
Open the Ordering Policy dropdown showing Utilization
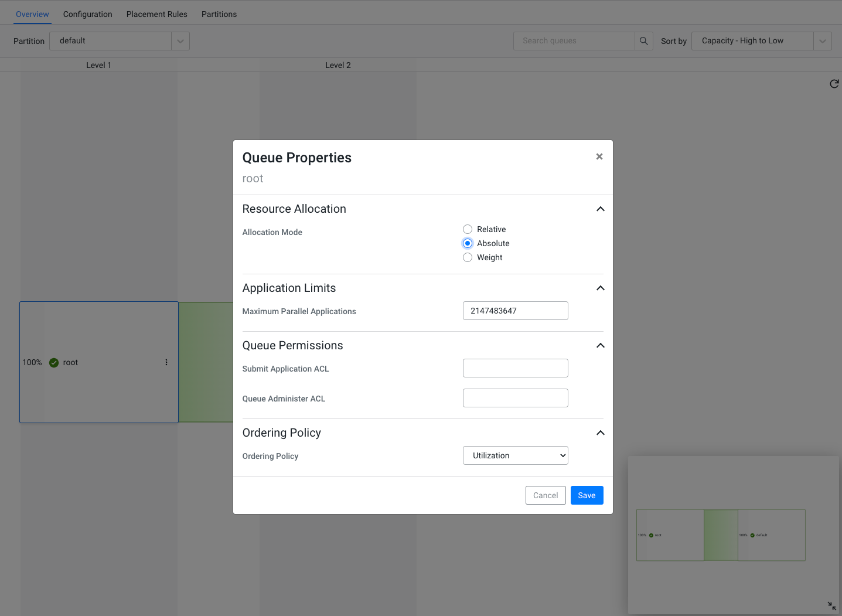pyautogui.click(x=515, y=455)
